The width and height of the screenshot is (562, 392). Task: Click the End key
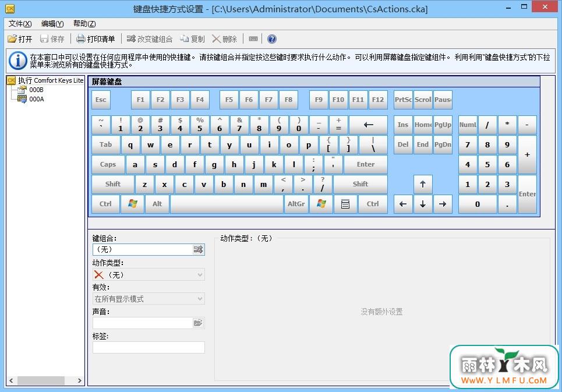[423, 144]
